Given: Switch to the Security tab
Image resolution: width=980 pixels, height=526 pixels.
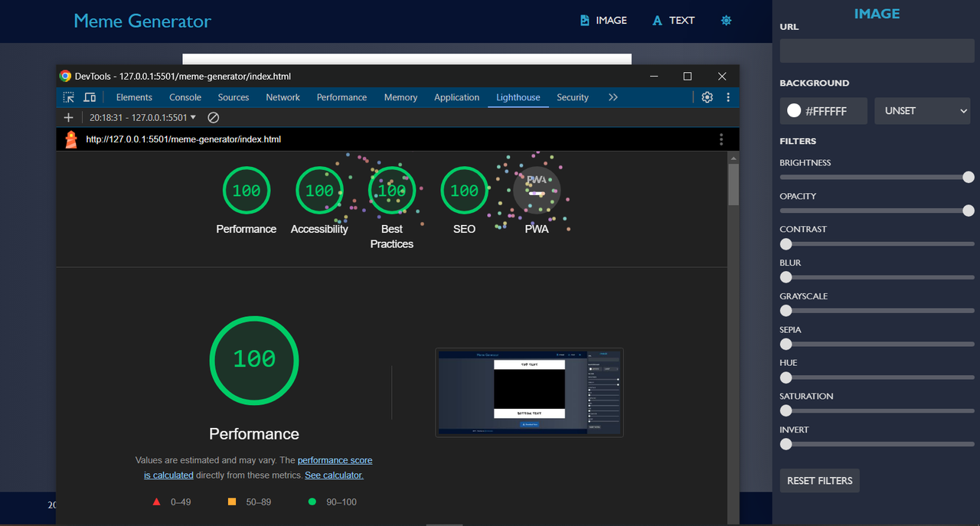Looking at the screenshot, I should [x=573, y=97].
